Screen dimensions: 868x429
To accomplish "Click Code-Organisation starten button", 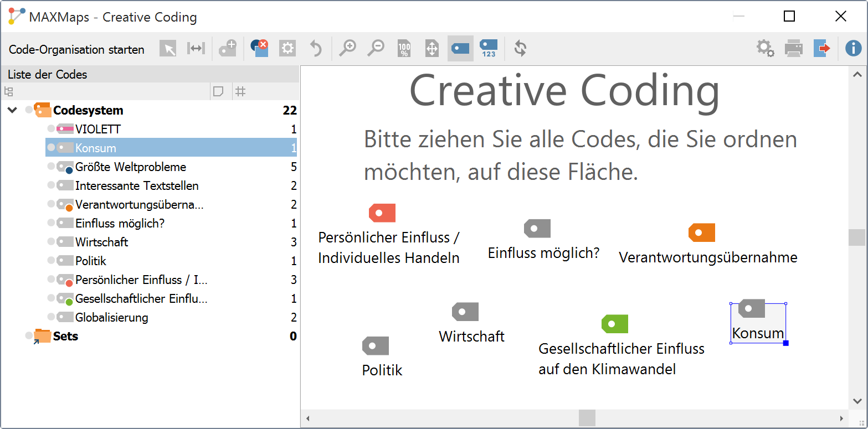I will (76, 49).
